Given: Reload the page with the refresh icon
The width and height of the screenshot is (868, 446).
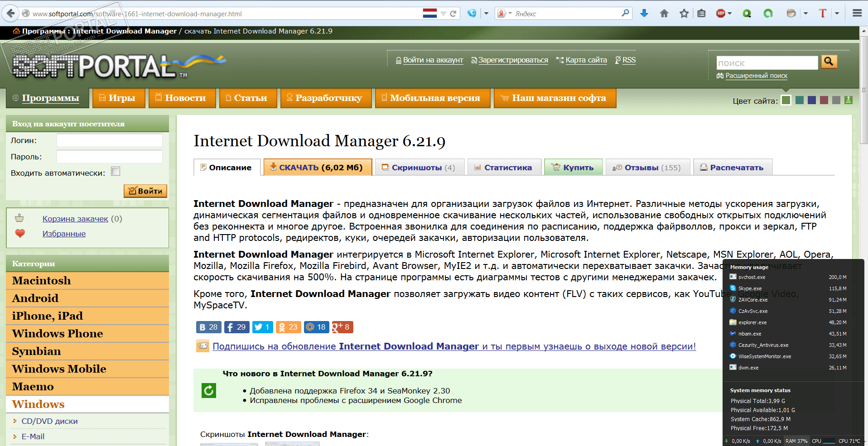Looking at the screenshot, I should (x=453, y=14).
